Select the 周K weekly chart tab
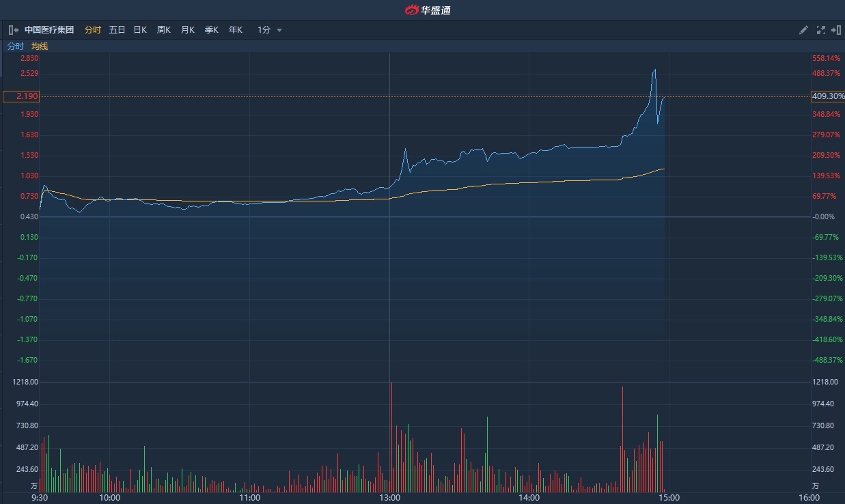This screenshot has width=845, height=504. click(164, 30)
